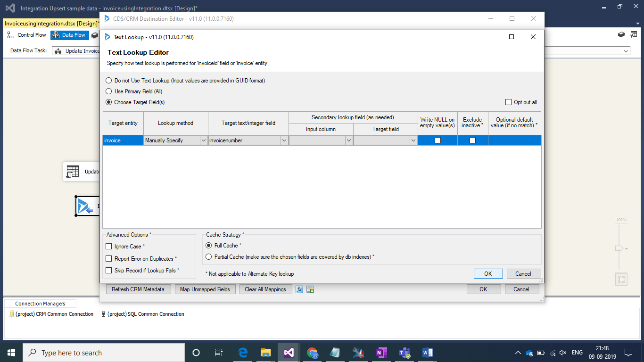Viewport: 644px width, 362px height.
Task: Launch Microsoft Edge from taskbar
Action: coord(243,353)
